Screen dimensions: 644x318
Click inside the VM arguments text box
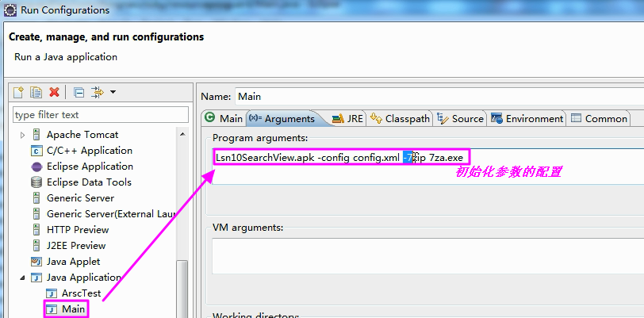(427, 256)
